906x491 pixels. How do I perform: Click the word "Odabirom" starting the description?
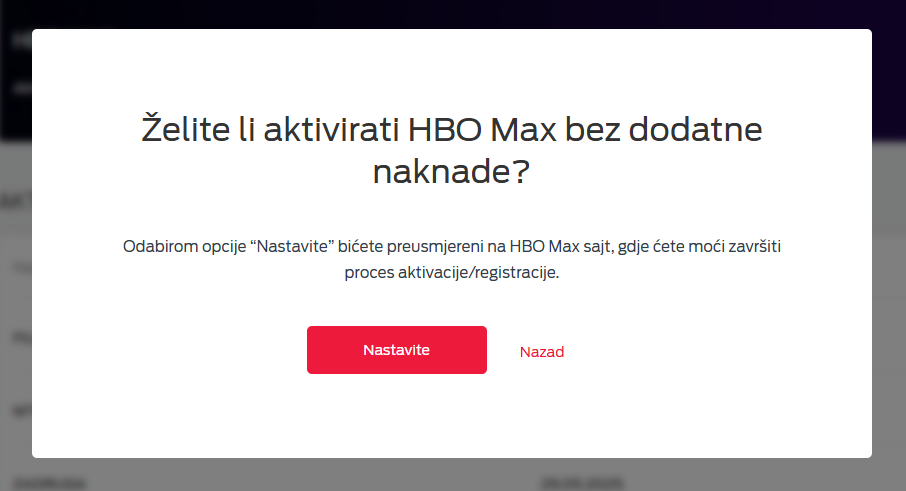(155, 247)
